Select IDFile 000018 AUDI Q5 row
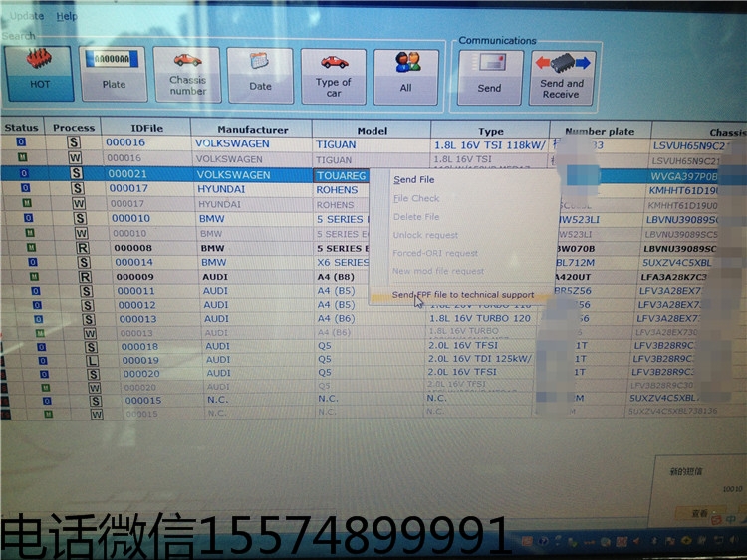Screen dimensions: 747x560 [x=139, y=347]
